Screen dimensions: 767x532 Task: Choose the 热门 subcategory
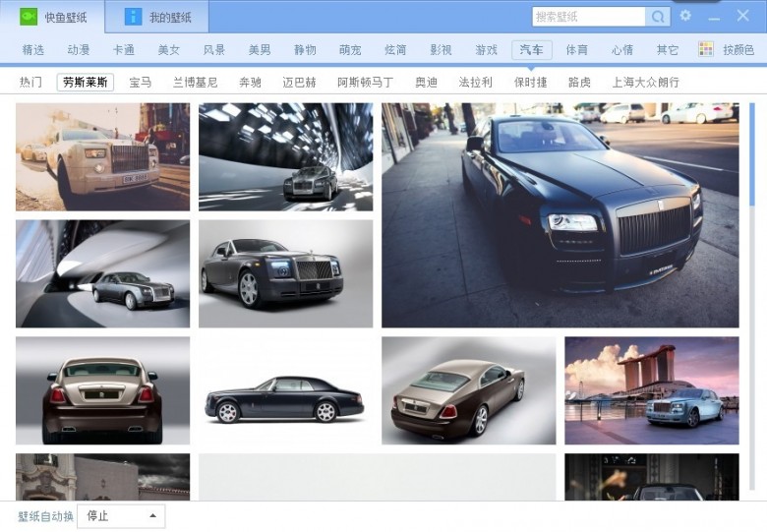[30, 83]
